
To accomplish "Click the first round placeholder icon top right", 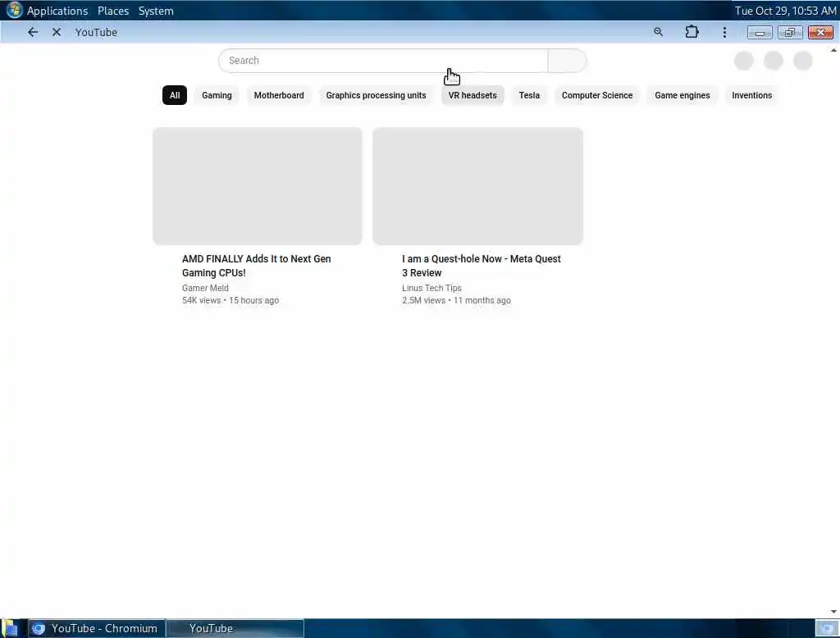I will (x=743, y=61).
